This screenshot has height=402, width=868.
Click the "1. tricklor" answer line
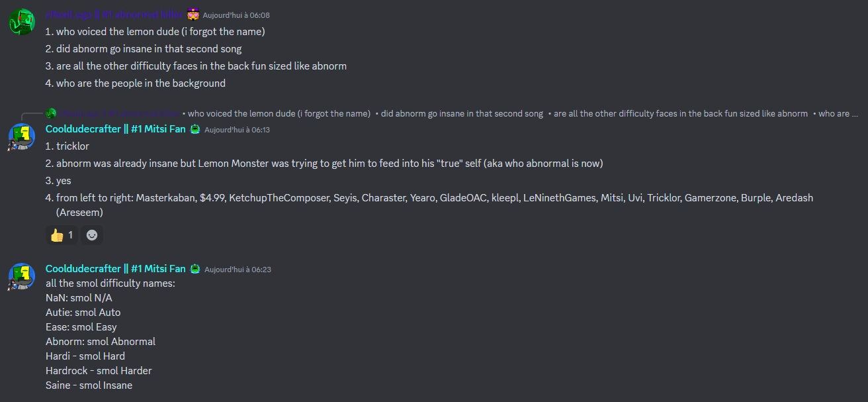[67, 146]
